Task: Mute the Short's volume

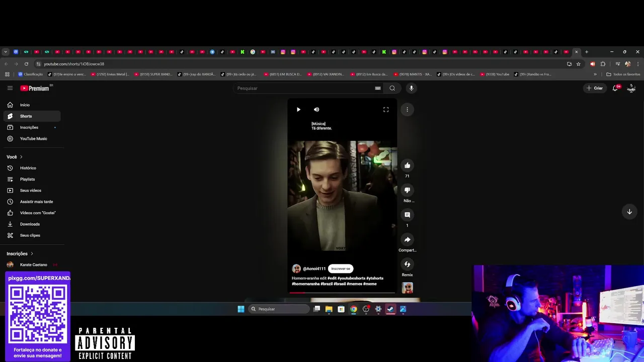Action: click(316, 109)
